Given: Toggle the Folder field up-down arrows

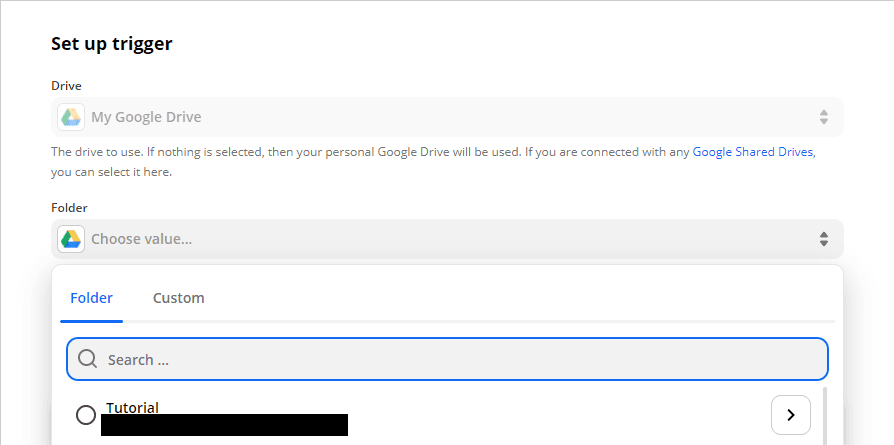Looking at the screenshot, I should pyautogui.click(x=823, y=239).
